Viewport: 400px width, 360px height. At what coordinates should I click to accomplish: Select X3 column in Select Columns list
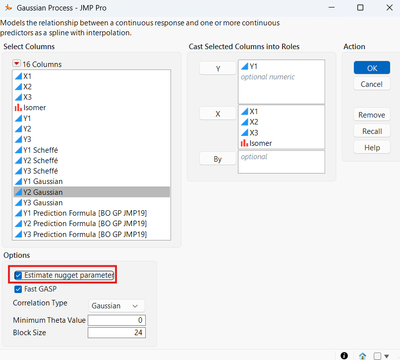92,97
